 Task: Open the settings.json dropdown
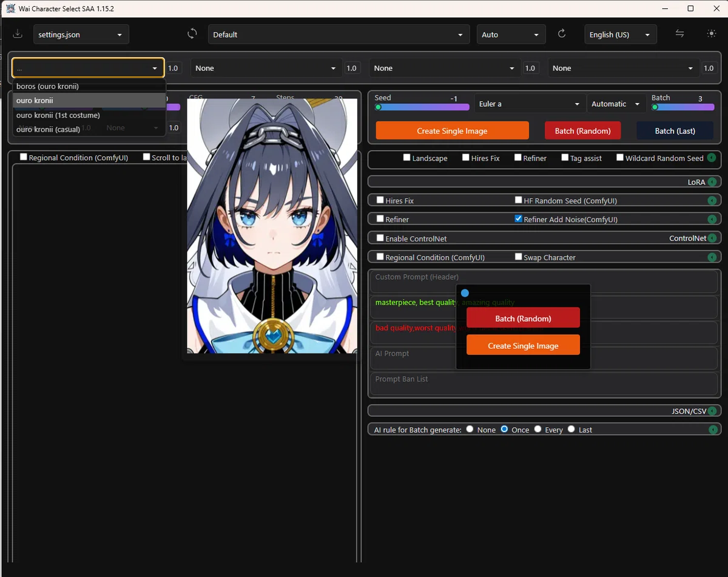tap(81, 35)
